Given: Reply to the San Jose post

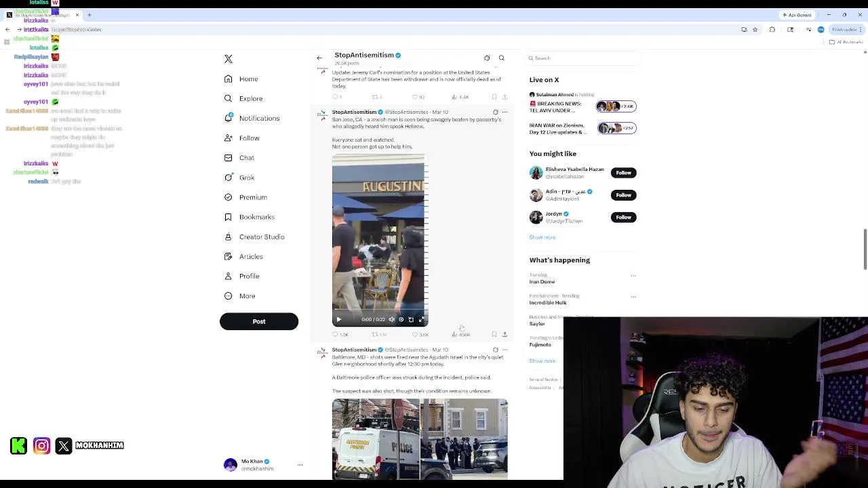Looking at the screenshot, I should tap(340, 335).
